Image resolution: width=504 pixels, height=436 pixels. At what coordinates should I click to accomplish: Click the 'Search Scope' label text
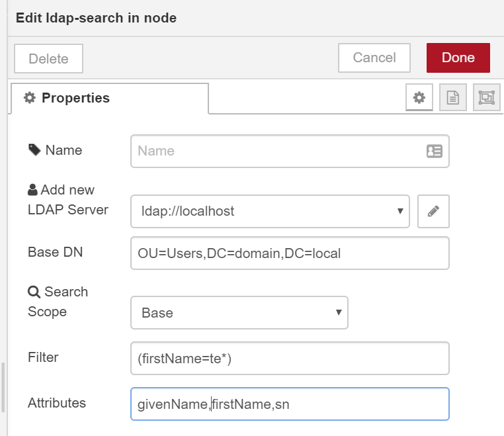(58, 302)
